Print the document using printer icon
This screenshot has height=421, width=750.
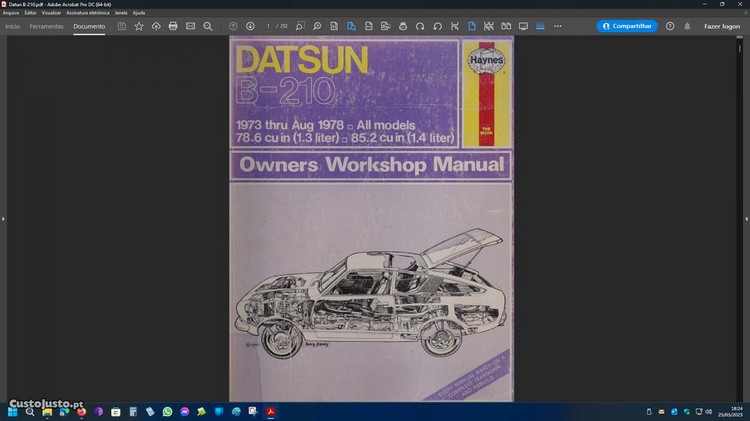coord(173,26)
